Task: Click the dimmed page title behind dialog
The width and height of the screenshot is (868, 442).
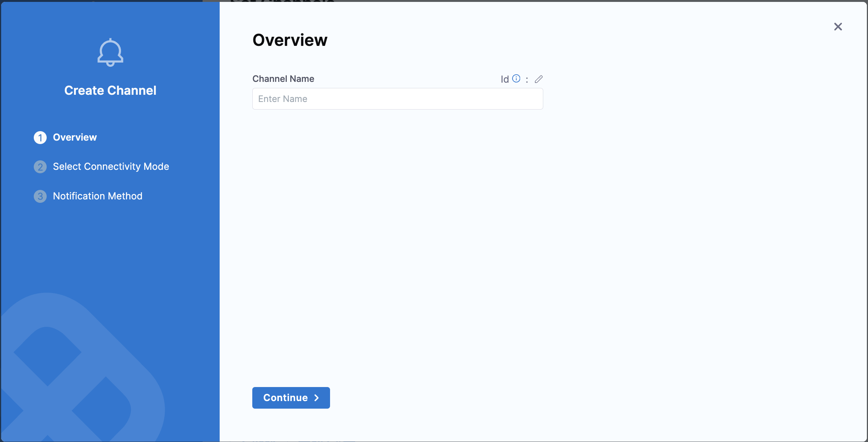Action: [x=283, y=1]
